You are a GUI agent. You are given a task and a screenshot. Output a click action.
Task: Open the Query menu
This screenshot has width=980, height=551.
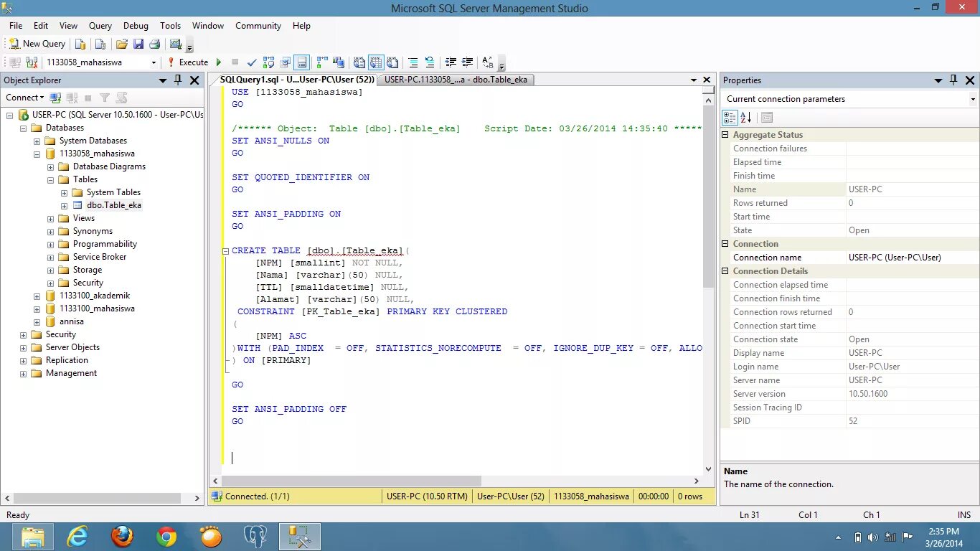click(x=100, y=26)
